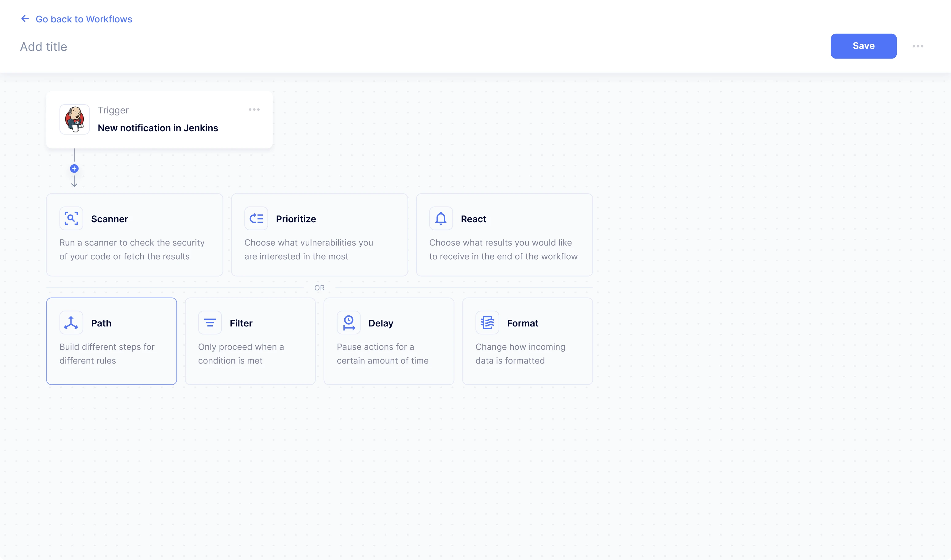Click the Format layers icon
Viewport: 951px width, 560px height.
point(487,322)
